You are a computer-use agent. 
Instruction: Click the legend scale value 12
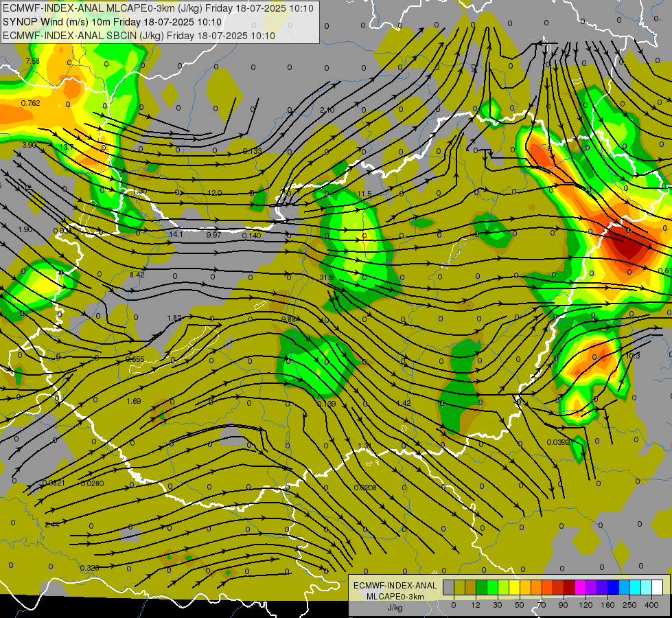476,605
